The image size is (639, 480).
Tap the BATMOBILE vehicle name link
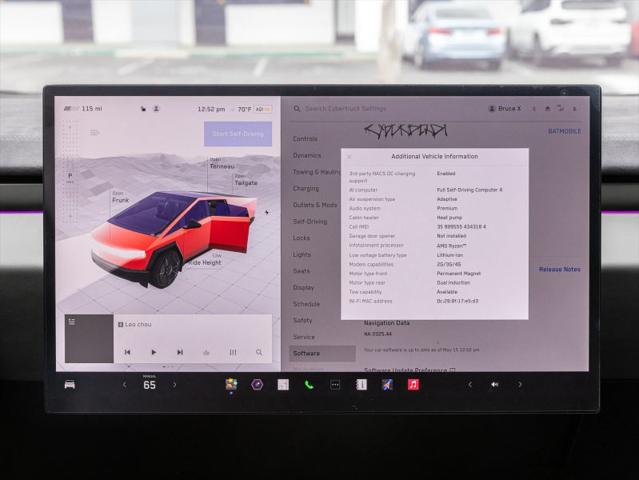click(564, 131)
